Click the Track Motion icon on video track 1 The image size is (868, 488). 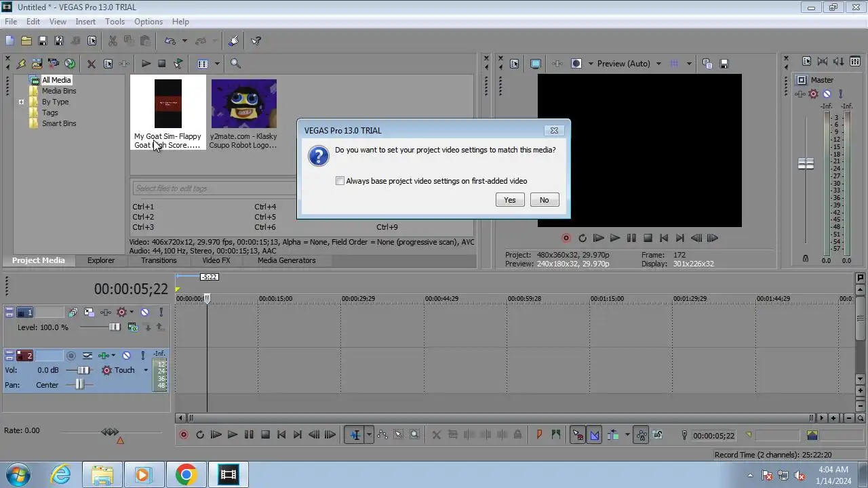tap(89, 312)
